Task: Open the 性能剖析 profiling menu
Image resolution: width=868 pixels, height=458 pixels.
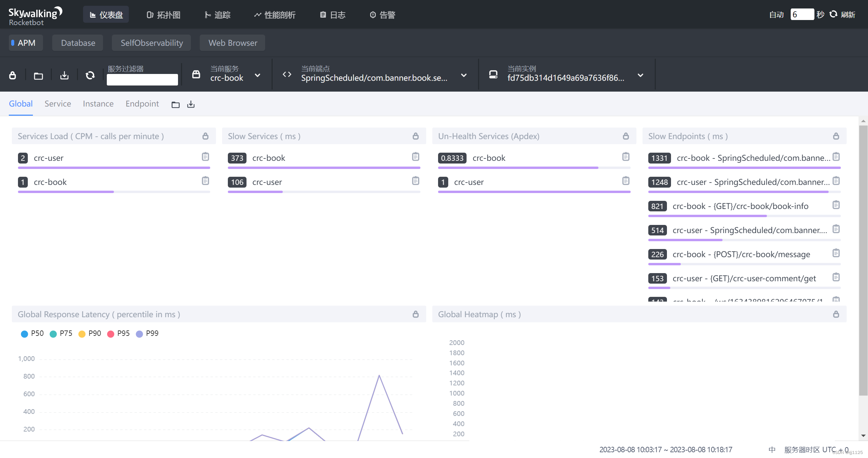Action: click(x=275, y=15)
